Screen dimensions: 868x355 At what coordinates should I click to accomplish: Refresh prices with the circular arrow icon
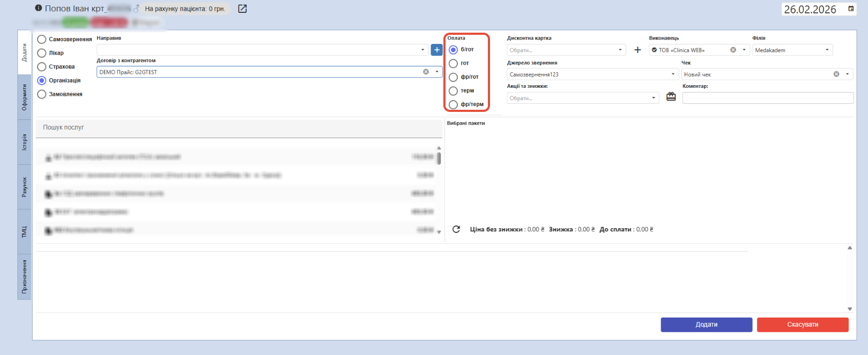click(456, 229)
